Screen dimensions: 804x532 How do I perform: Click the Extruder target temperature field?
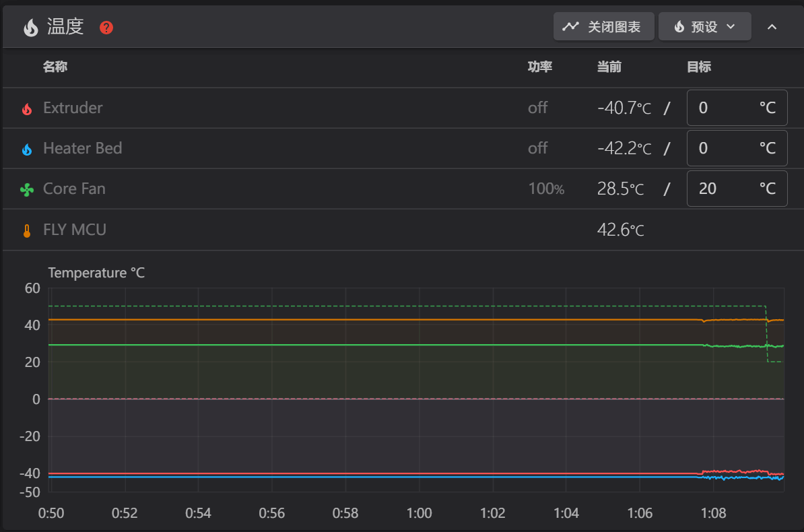737,108
